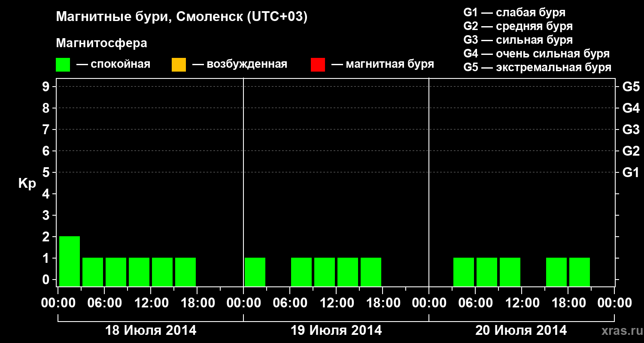The image size is (644, 343).
Task: Select the 18 July 06:00–09:00 green bar
Action: point(116,272)
